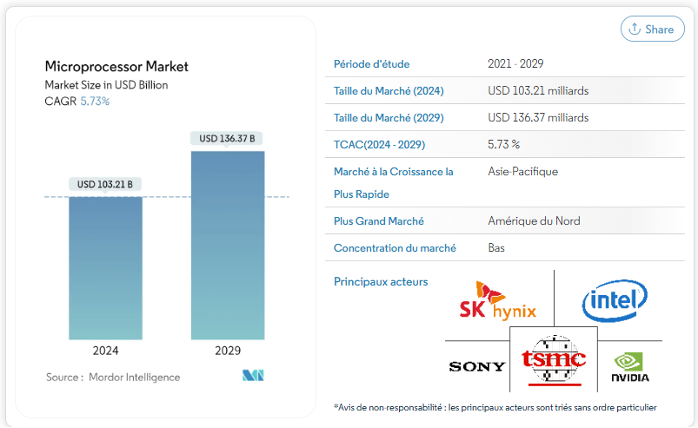Click the 2021 - 2029 value
This screenshot has width=698, height=428.
pyautogui.click(x=515, y=64)
